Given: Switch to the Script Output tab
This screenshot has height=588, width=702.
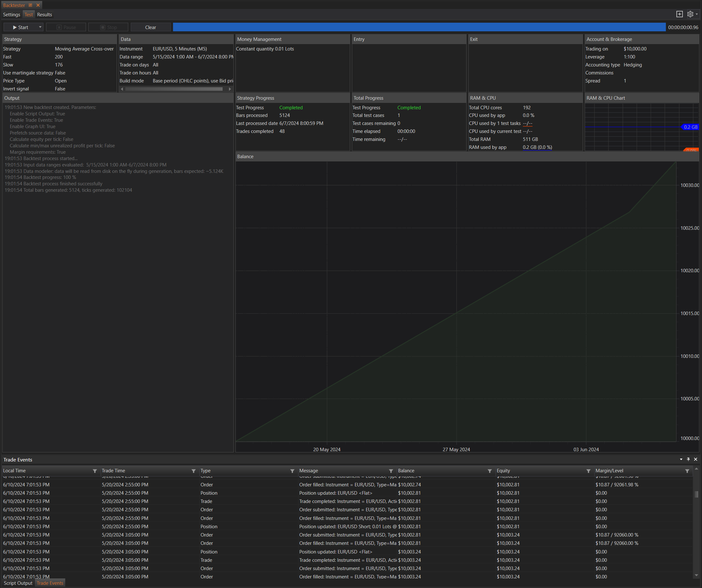Looking at the screenshot, I should pyautogui.click(x=18, y=583).
